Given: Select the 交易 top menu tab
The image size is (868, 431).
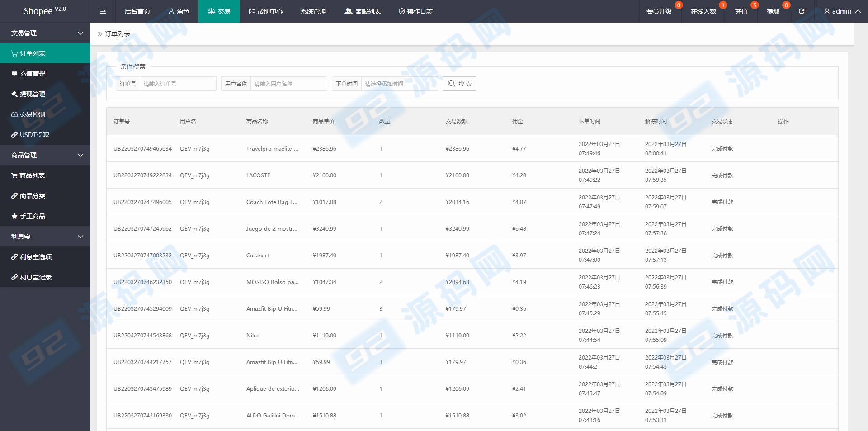Looking at the screenshot, I should point(219,11).
